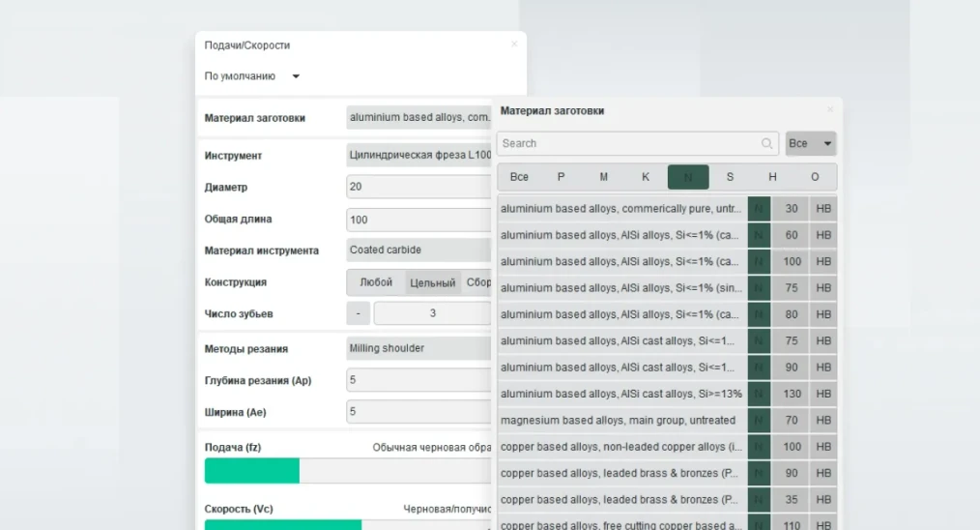
Task: Open the Материал заготовки field showing aluminium alloys
Action: [418, 118]
